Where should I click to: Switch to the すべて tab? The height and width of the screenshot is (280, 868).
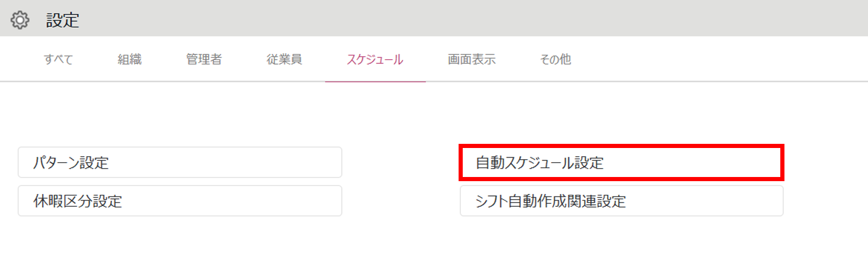(59, 59)
